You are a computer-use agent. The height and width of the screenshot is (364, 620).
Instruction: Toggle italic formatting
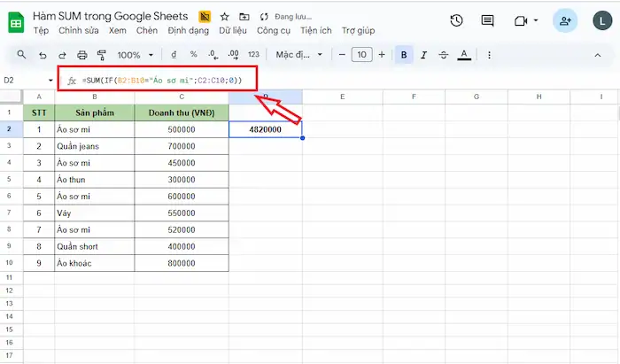pyautogui.click(x=423, y=55)
